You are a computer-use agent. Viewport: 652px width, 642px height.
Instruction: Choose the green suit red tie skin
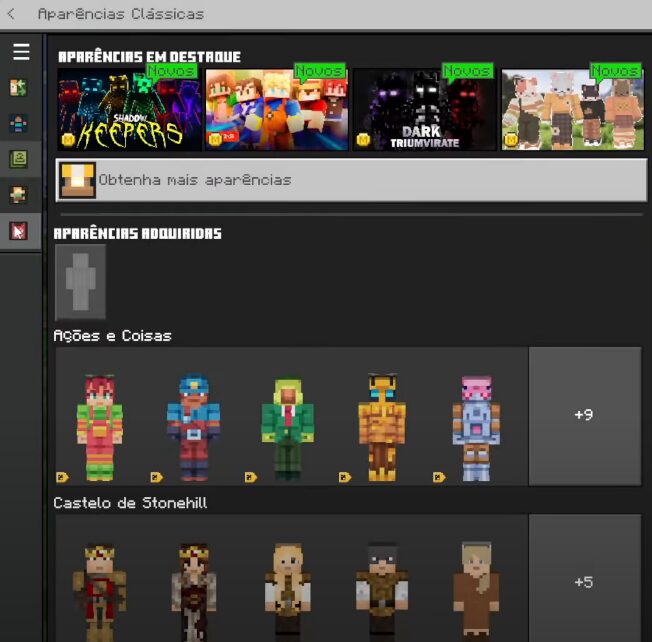288,428
